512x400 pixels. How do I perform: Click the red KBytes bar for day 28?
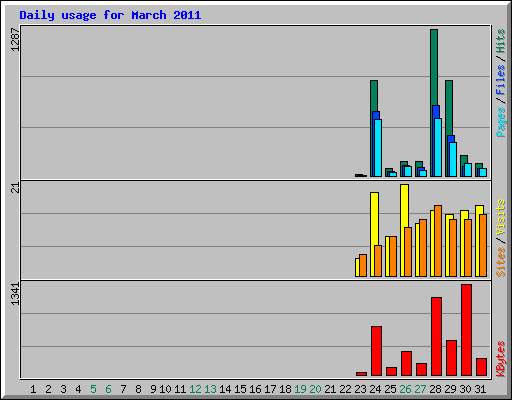click(436, 337)
